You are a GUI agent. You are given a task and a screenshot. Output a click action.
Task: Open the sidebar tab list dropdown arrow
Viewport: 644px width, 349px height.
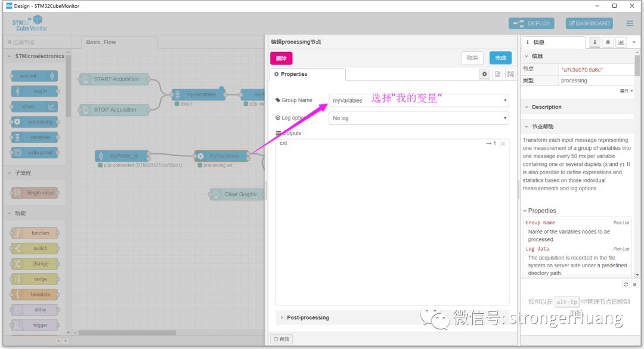tap(634, 42)
